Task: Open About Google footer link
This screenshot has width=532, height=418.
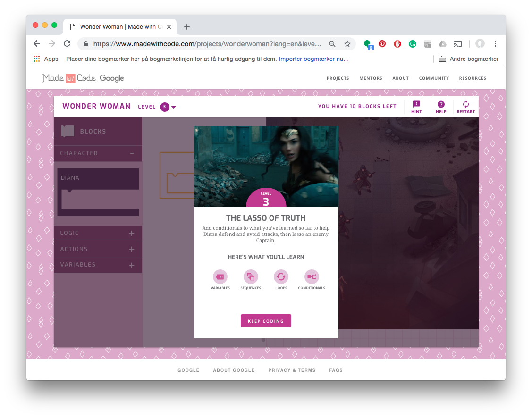Action: 234,370
